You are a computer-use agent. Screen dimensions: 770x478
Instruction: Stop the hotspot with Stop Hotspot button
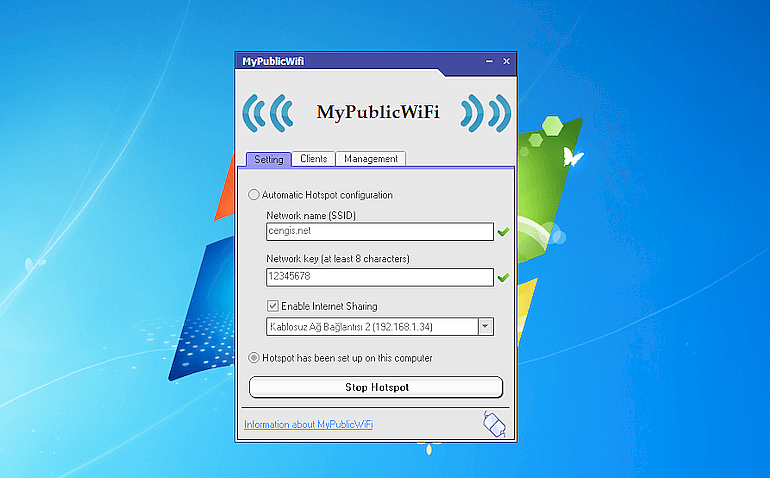point(376,387)
